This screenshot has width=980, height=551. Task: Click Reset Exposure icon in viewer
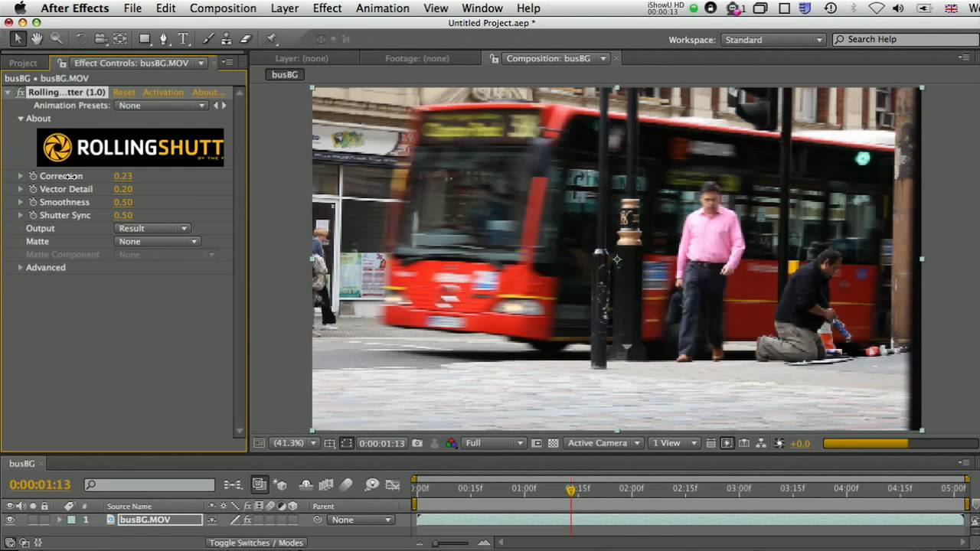click(779, 443)
